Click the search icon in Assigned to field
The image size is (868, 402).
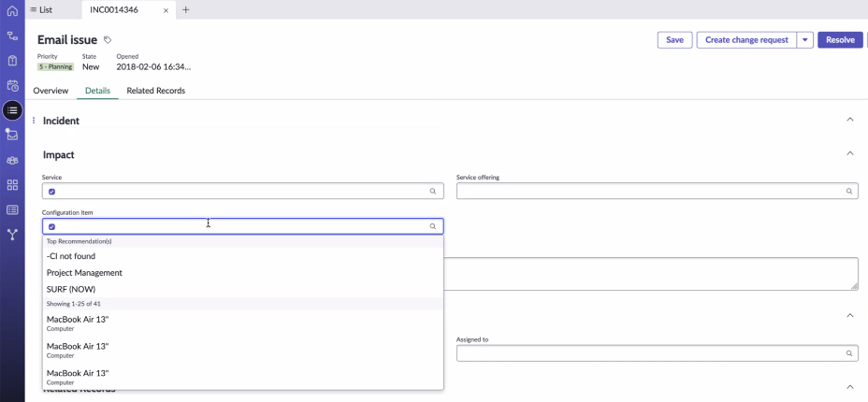pos(848,353)
